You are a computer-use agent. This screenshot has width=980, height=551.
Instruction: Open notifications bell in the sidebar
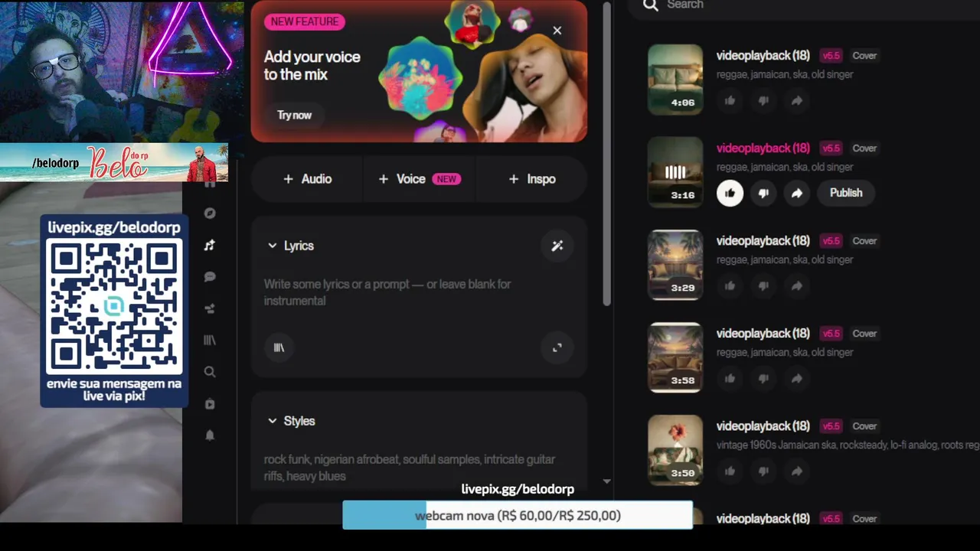coord(210,435)
